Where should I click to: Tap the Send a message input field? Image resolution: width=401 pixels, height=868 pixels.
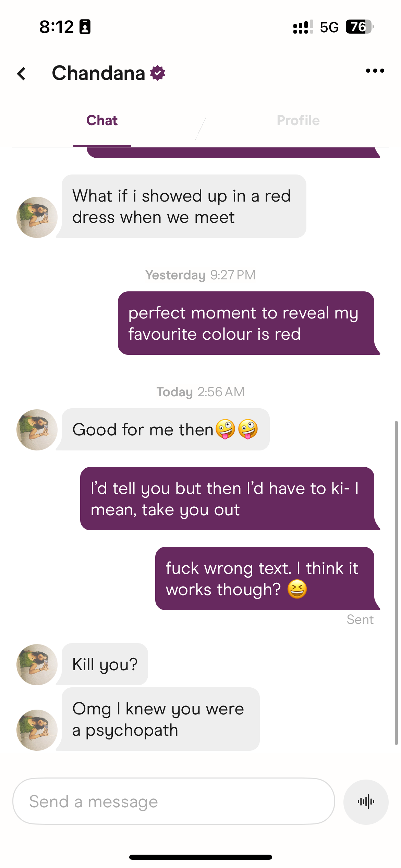tap(173, 801)
